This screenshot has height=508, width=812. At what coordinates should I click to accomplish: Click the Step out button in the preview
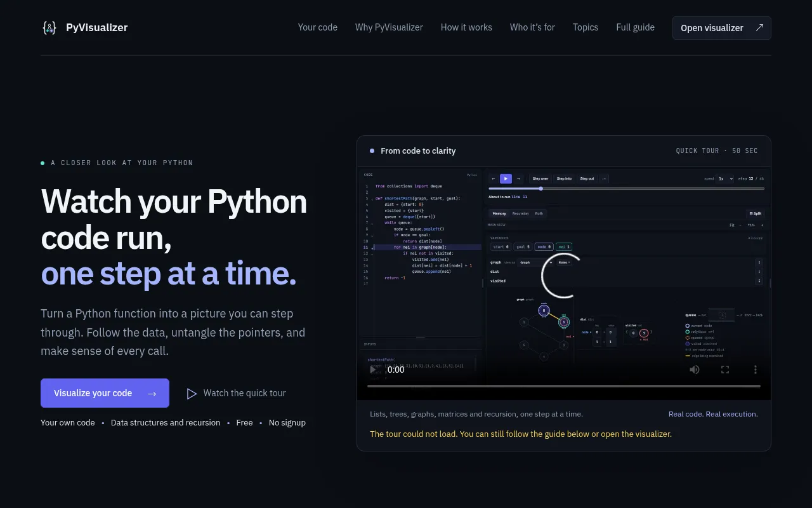point(587,178)
